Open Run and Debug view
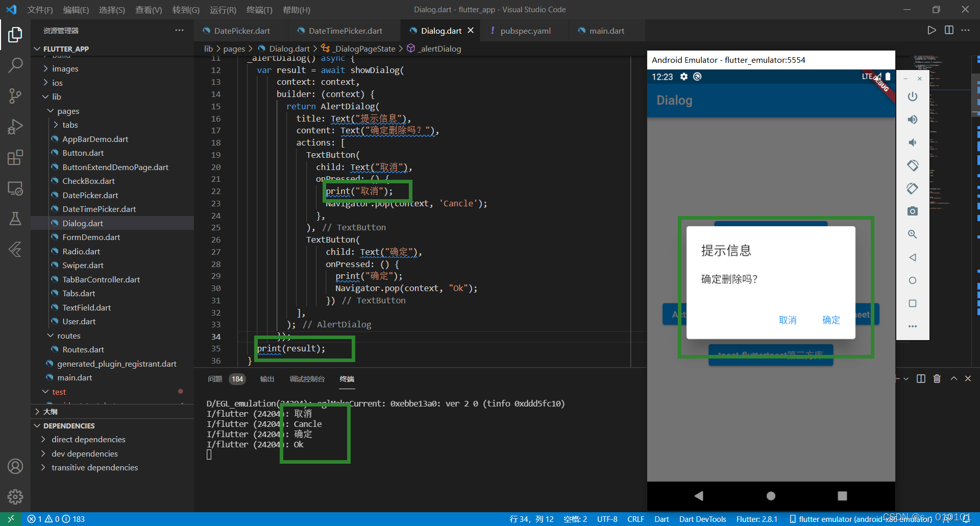This screenshot has height=526, width=980. pos(15,127)
